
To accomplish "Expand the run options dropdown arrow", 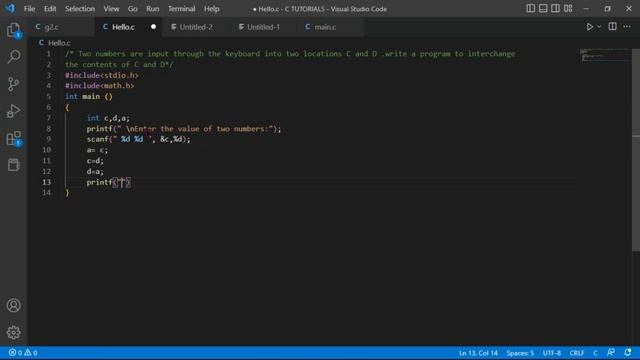I will pos(599,27).
